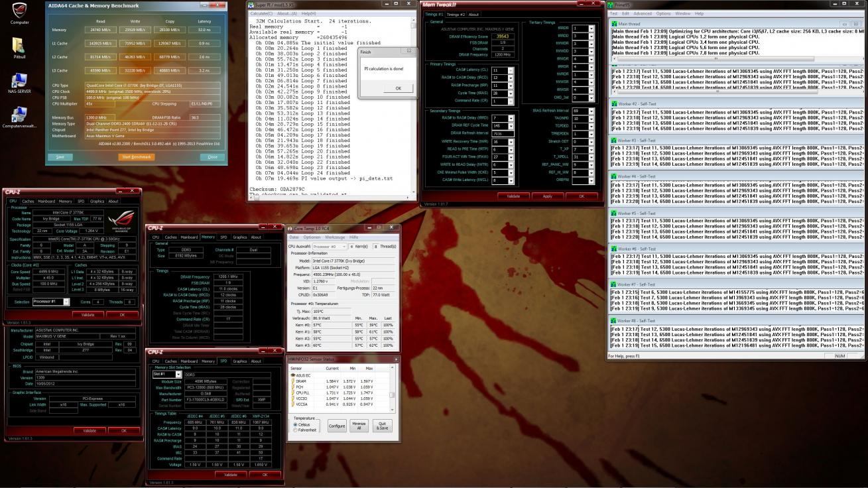Click the Worker #2 Self-Test window icon
The image size is (868, 488).
click(x=613, y=104)
